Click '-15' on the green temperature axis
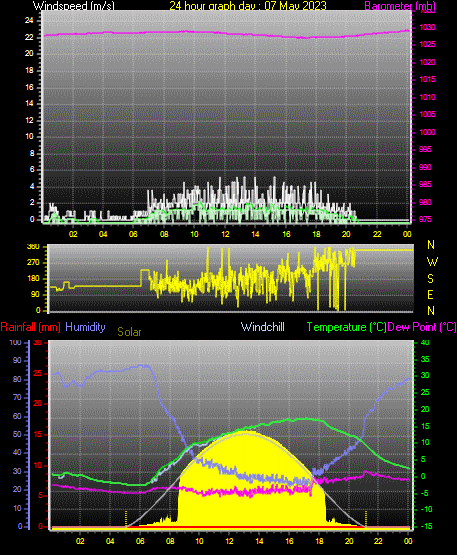Image resolution: width=457 pixels, height=555 pixels. (x=427, y=526)
